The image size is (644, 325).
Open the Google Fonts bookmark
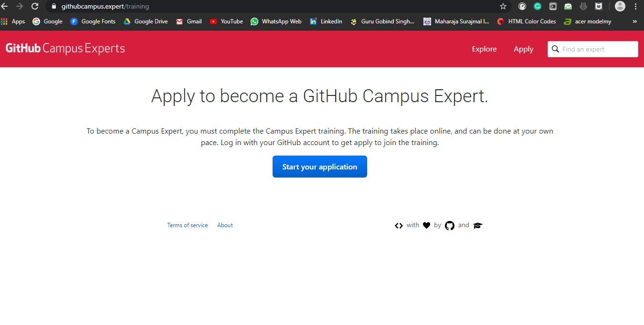[x=93, y=21]
